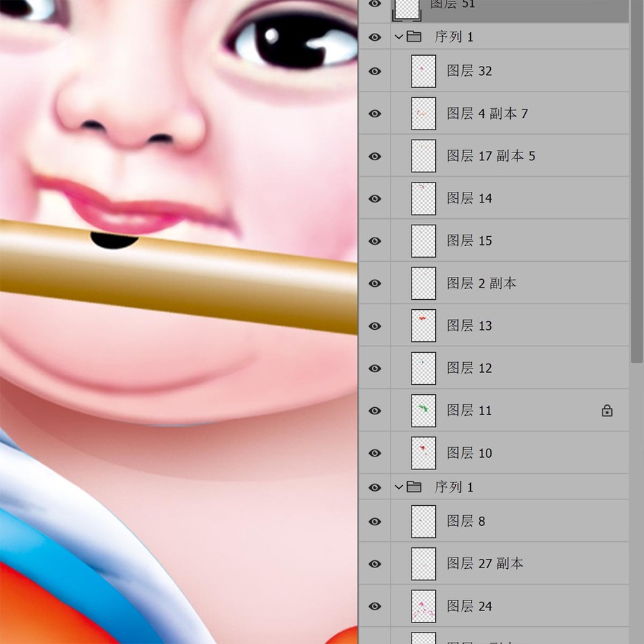Screen dimensions: 644x644
Task: Toggle visibility of 图层 10
Action: 374,453
